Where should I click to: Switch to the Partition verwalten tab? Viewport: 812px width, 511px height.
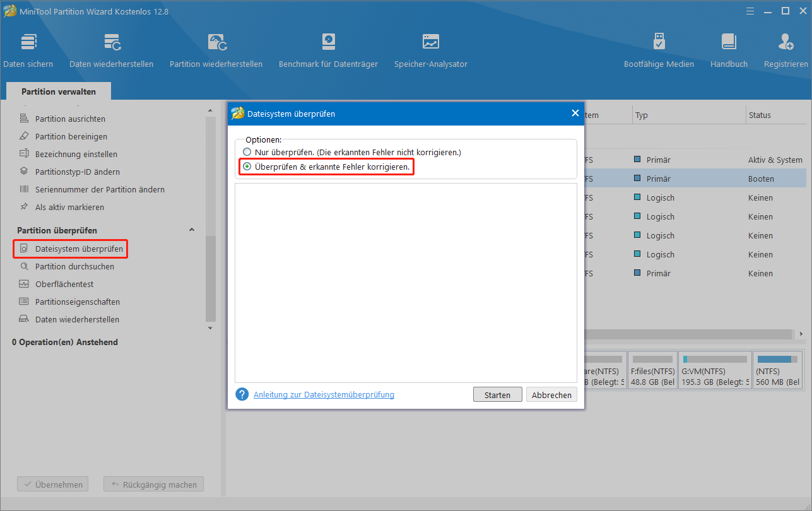coord(58,90)
